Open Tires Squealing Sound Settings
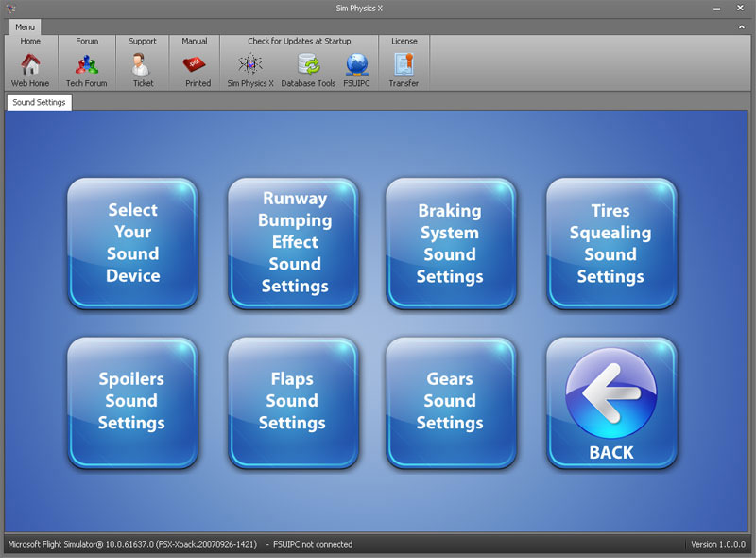The image size is (756, 558). 611,243
